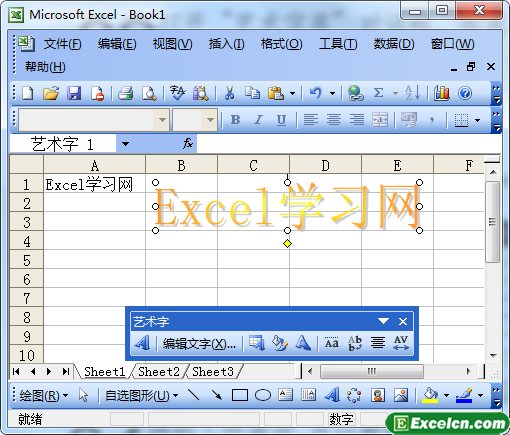Copy using the Copy icon
The image size is (510, 435).
252,93
